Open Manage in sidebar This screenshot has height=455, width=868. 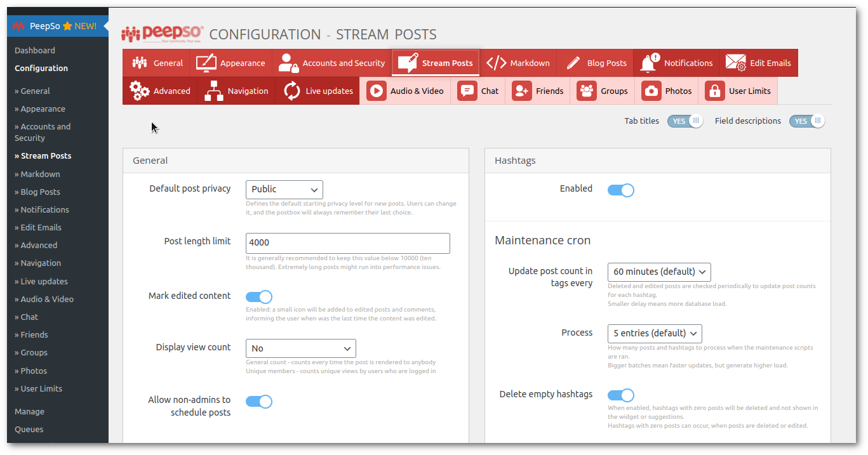pyautogui.click(x=30, y=411)
